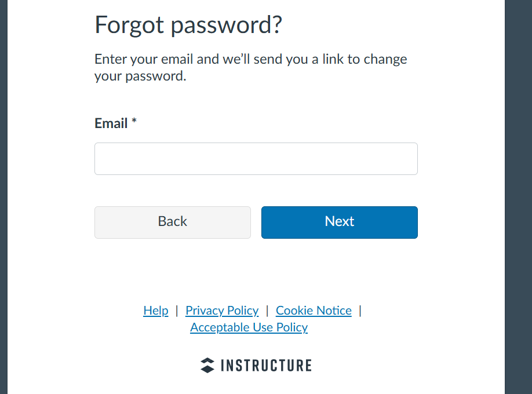532x394 pixels.
Task: Click the question mark in the heading
Action: click(x=277, y=24)
